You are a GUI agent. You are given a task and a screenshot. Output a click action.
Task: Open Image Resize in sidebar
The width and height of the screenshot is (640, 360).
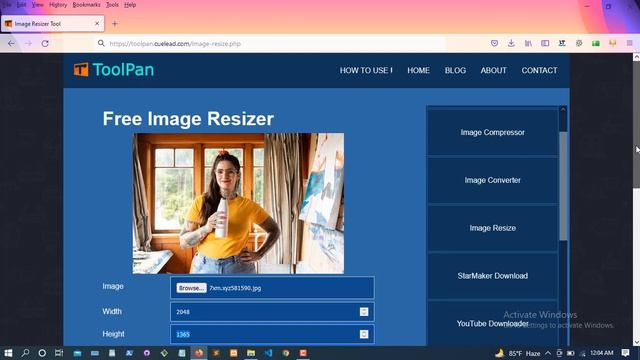tap(492, 228)
